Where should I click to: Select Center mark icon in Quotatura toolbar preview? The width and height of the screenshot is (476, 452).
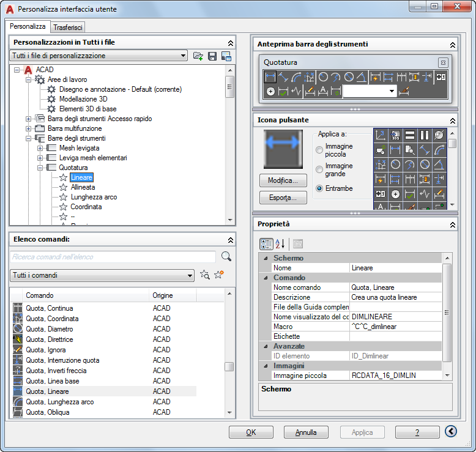pos(270,91)
